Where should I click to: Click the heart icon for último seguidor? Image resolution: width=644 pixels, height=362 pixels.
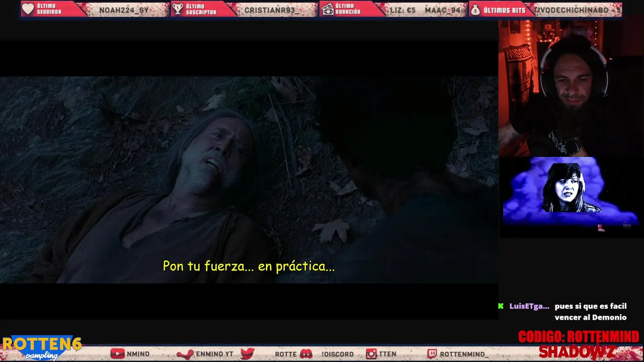click(x=28, y=9)
